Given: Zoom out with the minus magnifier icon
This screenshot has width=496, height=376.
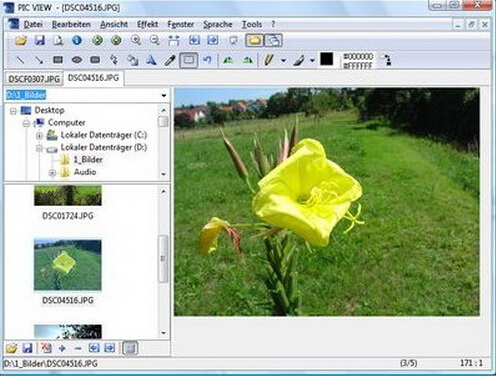Looking at the screenshot, I should pyautogui.click(x=154, y=41).
